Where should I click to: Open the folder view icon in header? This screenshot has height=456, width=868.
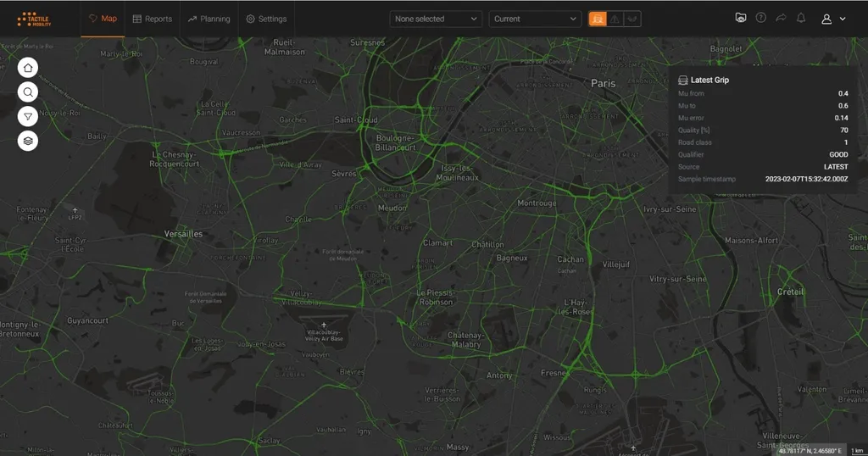pos(741,18)
